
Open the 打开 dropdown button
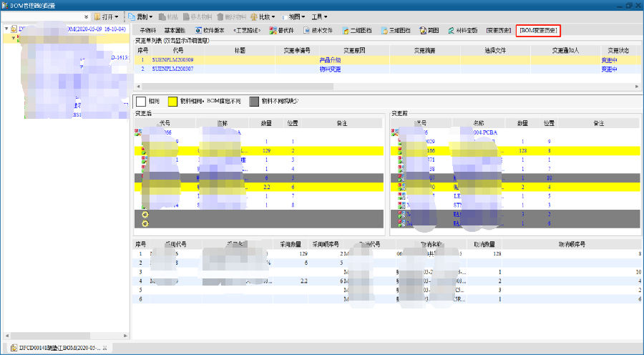pyautogui.click(x=106, y=16)
